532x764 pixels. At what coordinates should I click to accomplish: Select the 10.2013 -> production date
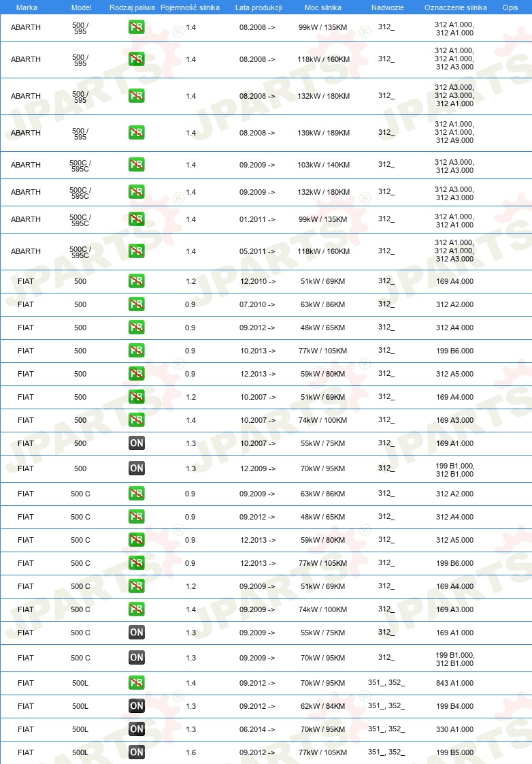[x=258, y=351]
